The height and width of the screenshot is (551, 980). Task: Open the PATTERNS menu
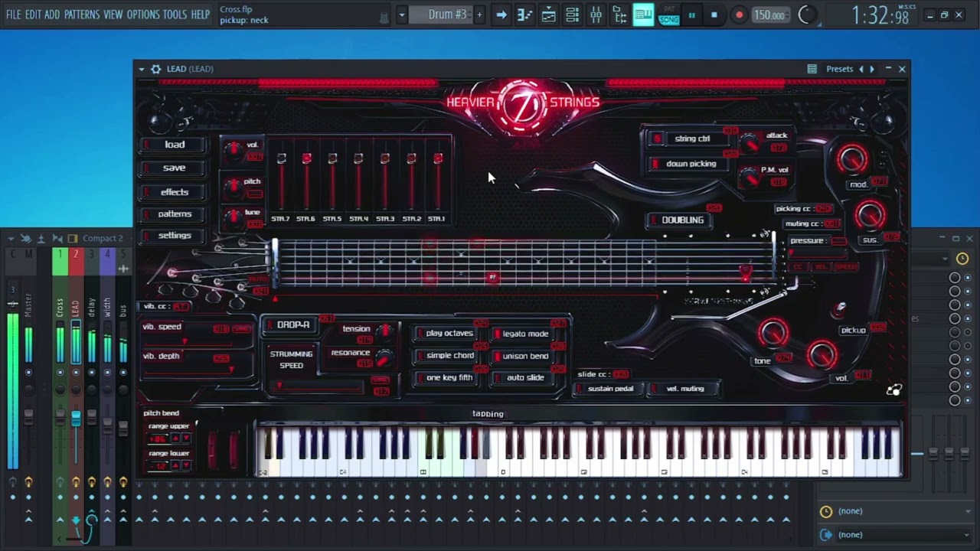(82, 15)
